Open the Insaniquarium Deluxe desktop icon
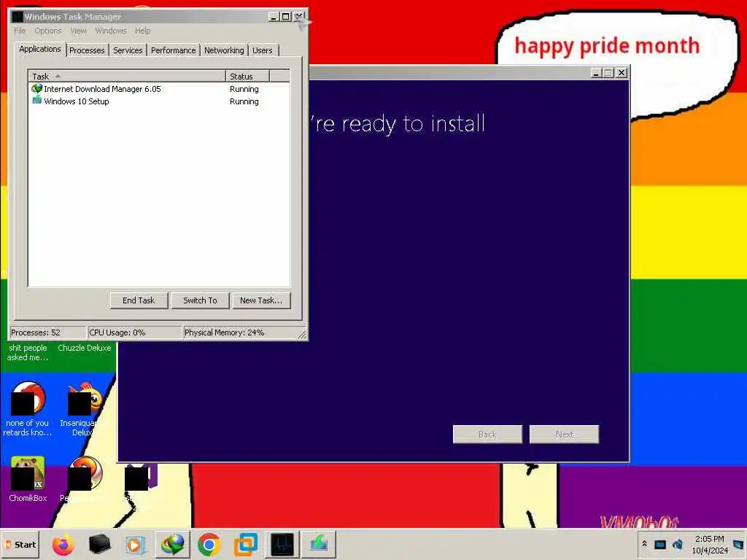This screenshot has width=747, height=560. tap(85, 408)
